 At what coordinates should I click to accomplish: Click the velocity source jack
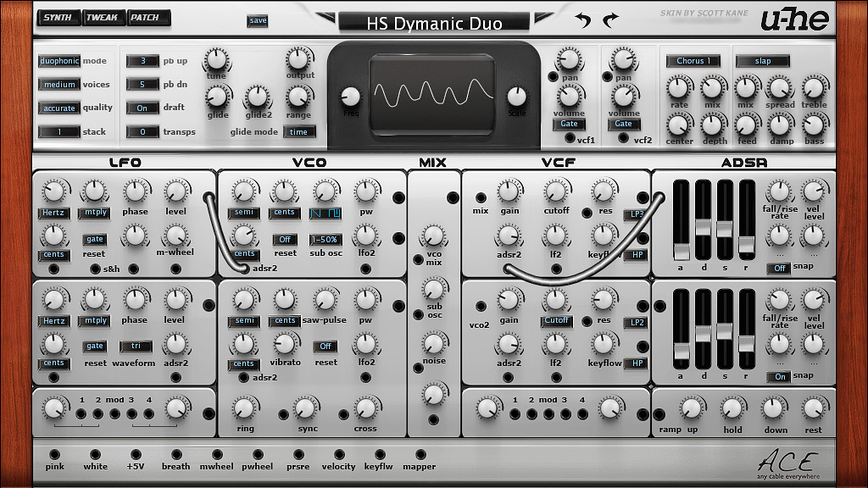339,454
